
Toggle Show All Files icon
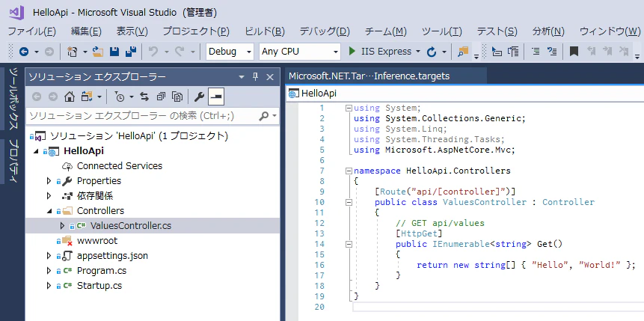click(x=177, y=97)
